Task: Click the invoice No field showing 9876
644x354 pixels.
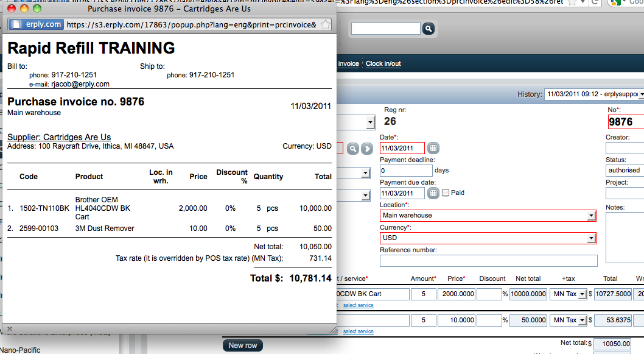Action: (626, 122)
